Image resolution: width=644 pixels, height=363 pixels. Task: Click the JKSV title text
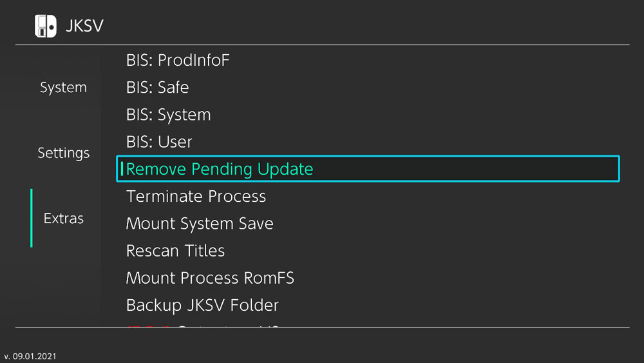(84, 26)
